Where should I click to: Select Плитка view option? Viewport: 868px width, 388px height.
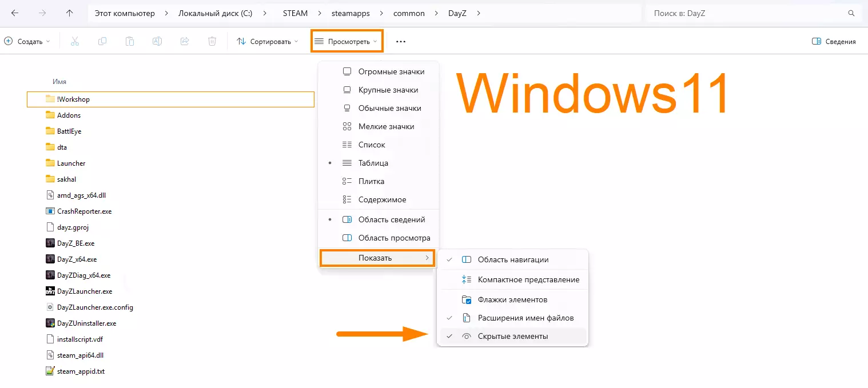379,181
